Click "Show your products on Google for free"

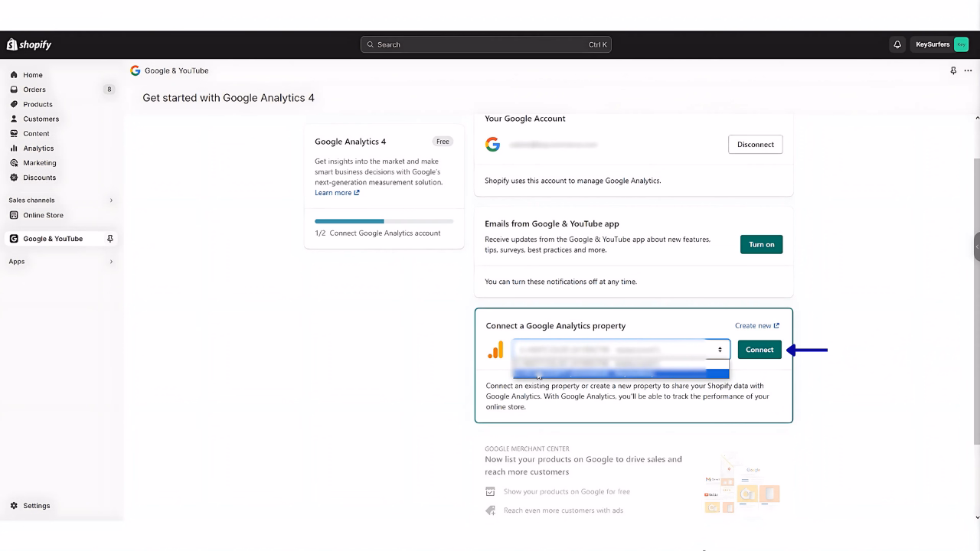tap(567, 491)
